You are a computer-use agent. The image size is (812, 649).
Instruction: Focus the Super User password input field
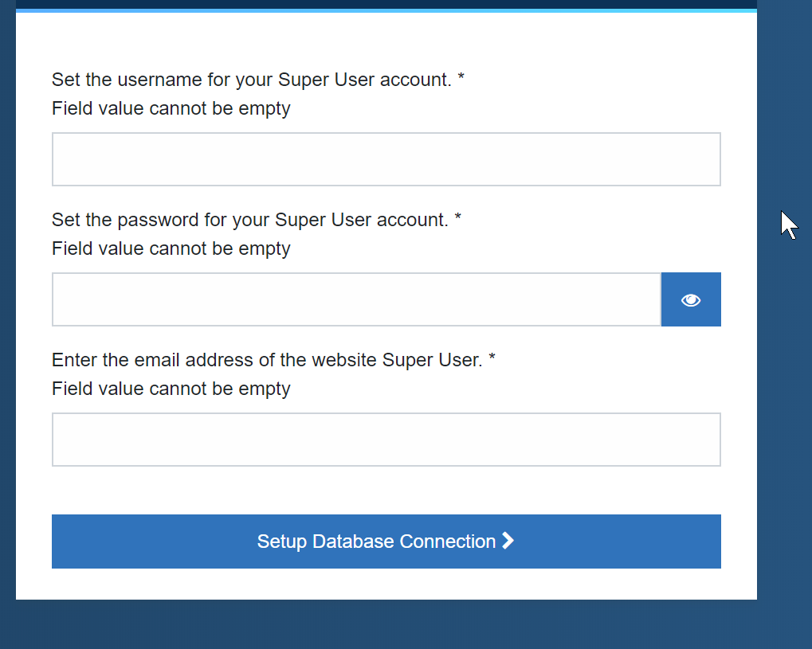tap(356, 299)
